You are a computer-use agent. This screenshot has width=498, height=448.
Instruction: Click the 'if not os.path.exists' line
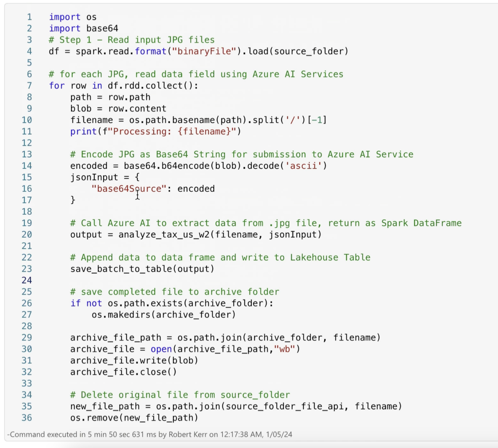(171, 303)
